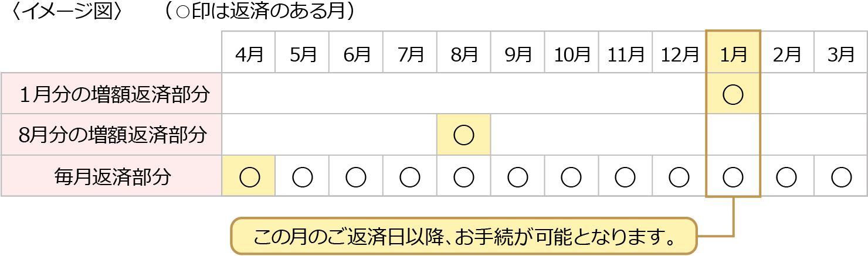Click the circle in 8月分の増額返済部分 row
Screen dimensions: 868x256
[x=463, y=135]
